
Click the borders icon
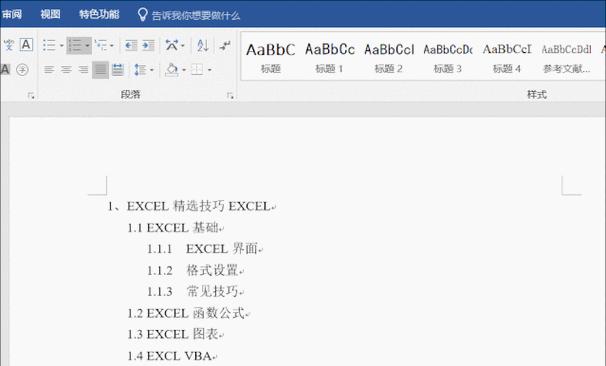click(x=197, y=70)
